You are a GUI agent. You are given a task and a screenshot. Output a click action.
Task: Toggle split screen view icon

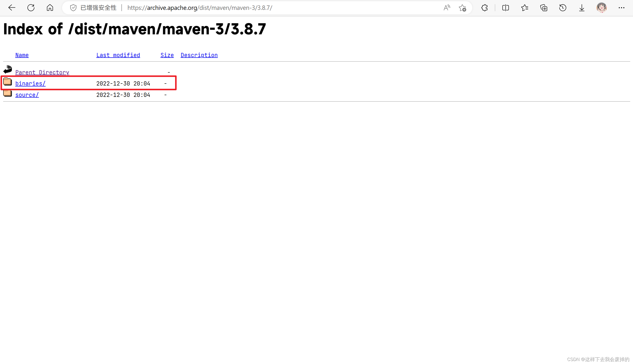(505, 8)
